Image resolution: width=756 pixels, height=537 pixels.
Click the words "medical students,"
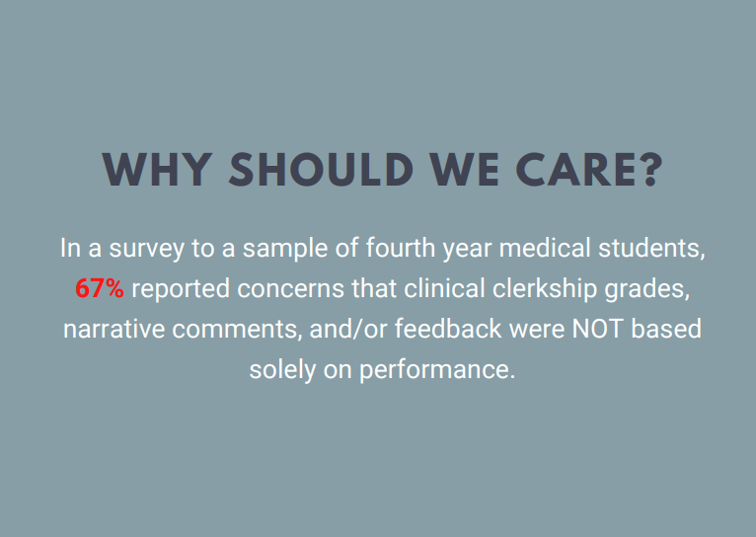coord(602,248)
